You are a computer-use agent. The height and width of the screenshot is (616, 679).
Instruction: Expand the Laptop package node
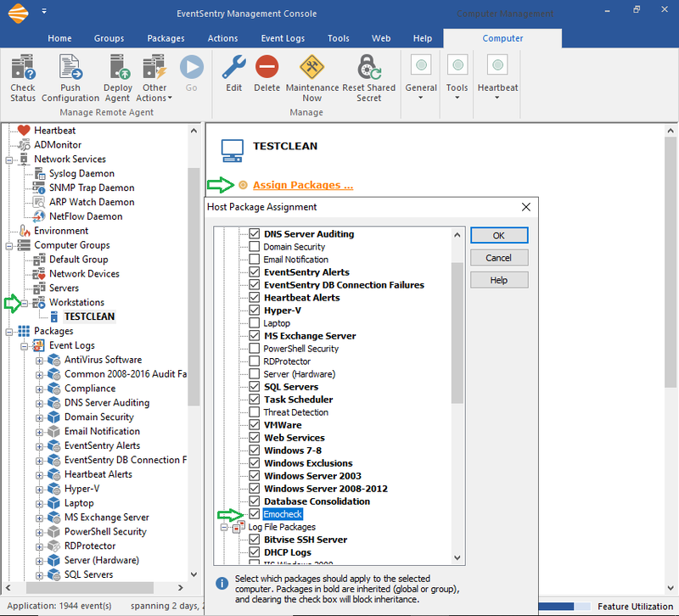[39, 504]
